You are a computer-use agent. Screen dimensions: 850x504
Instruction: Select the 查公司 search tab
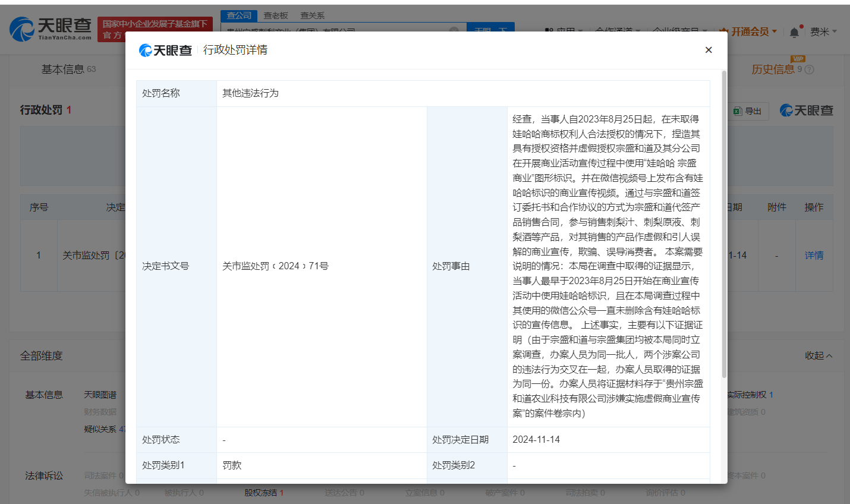239,15
